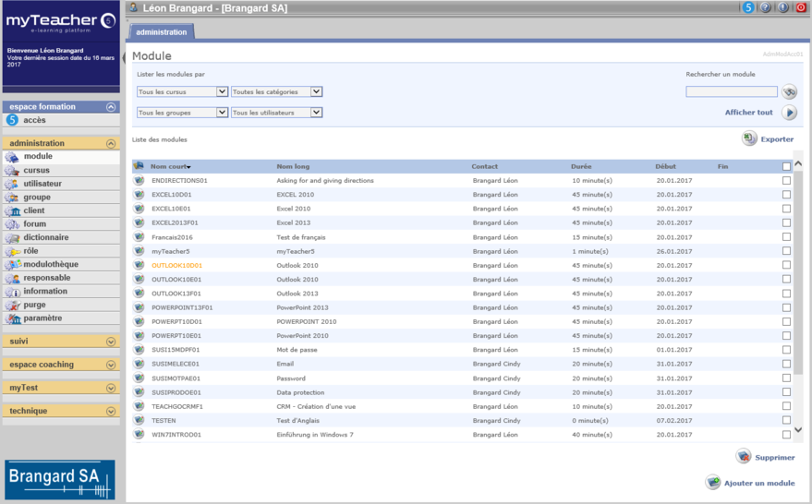The image size is (812, 504).
Task: Open the Toutes les catégories dropdown
Action: click(x=276, y=91)
